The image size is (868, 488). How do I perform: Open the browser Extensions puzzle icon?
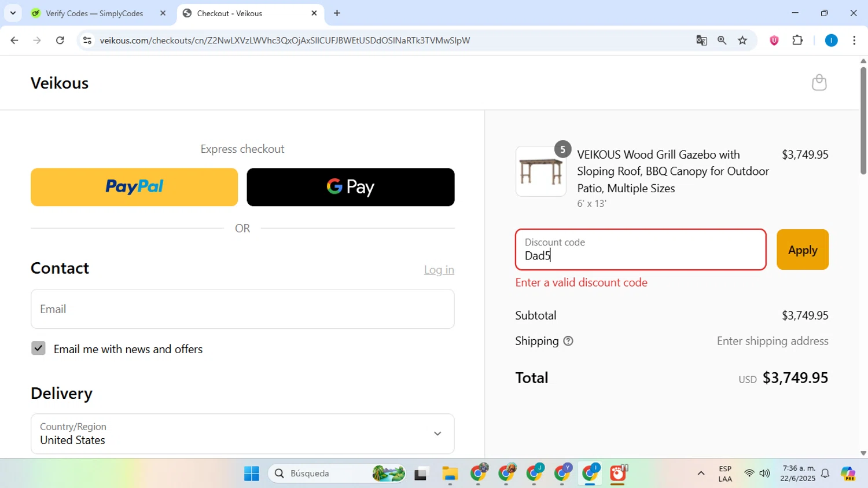797,41
